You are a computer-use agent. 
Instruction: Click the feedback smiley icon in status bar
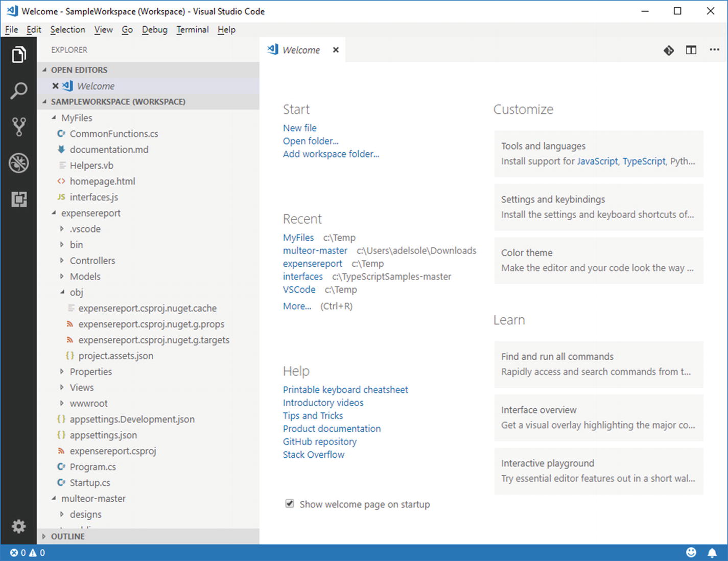click(691, 552)
